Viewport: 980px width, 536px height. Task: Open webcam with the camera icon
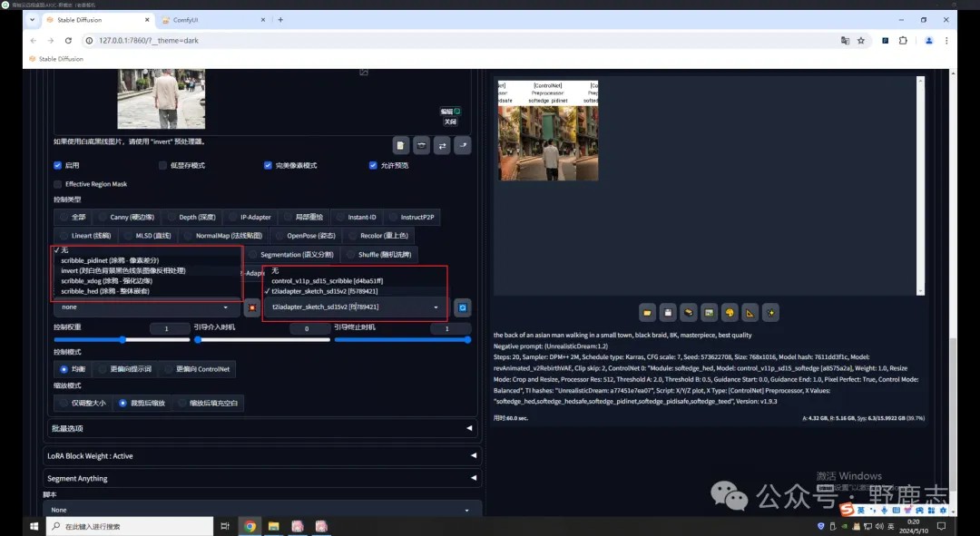coord(421,145)
